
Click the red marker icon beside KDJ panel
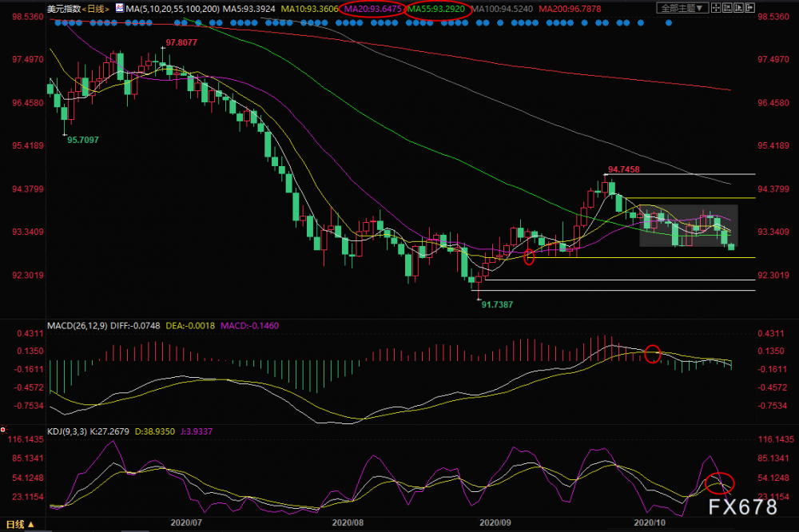(x=3, y=430)
